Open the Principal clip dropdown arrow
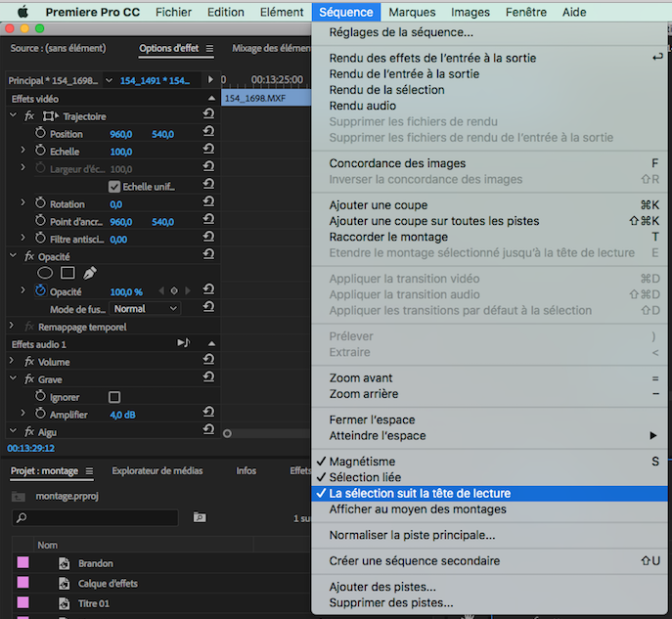Viewport: 672px width, 619px height. click(x=110, y=80)
